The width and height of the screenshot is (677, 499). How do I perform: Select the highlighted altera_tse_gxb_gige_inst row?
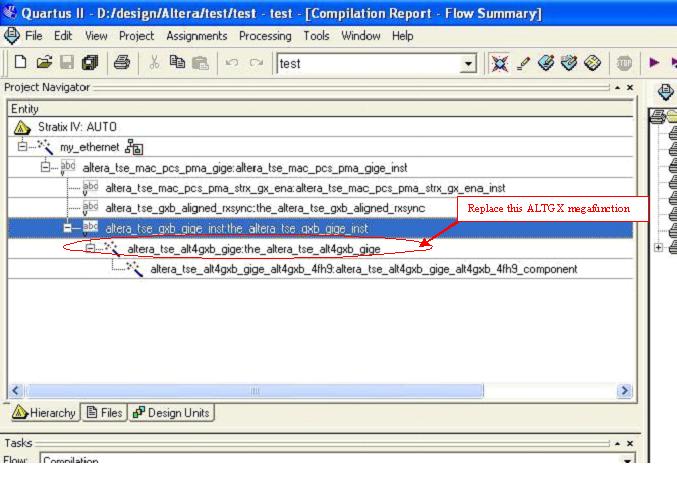(320, 228)
